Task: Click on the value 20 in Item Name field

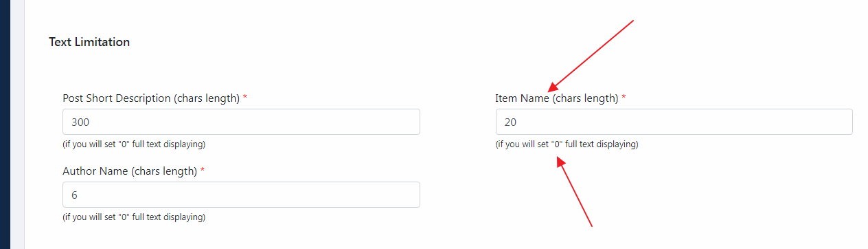Action: click(510, 122)
